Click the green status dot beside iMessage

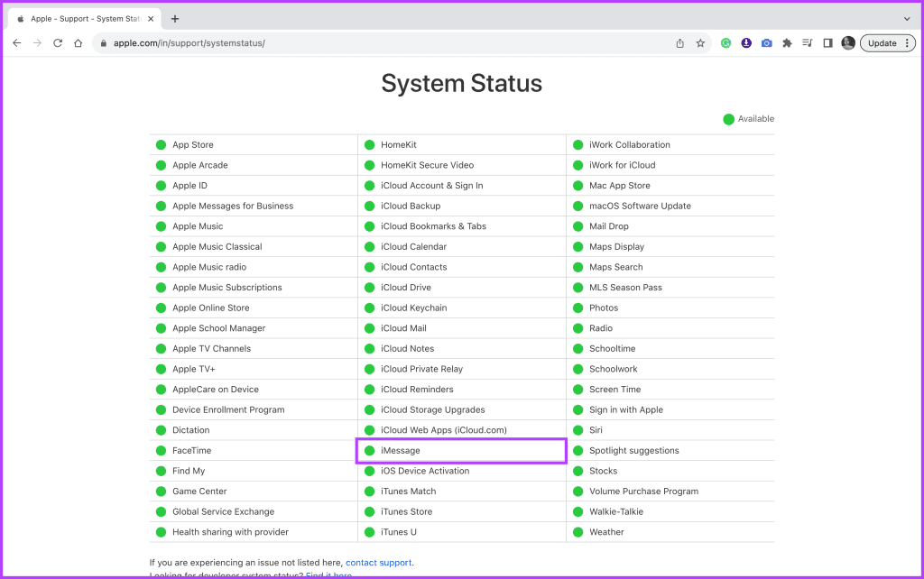coord(369,451)
